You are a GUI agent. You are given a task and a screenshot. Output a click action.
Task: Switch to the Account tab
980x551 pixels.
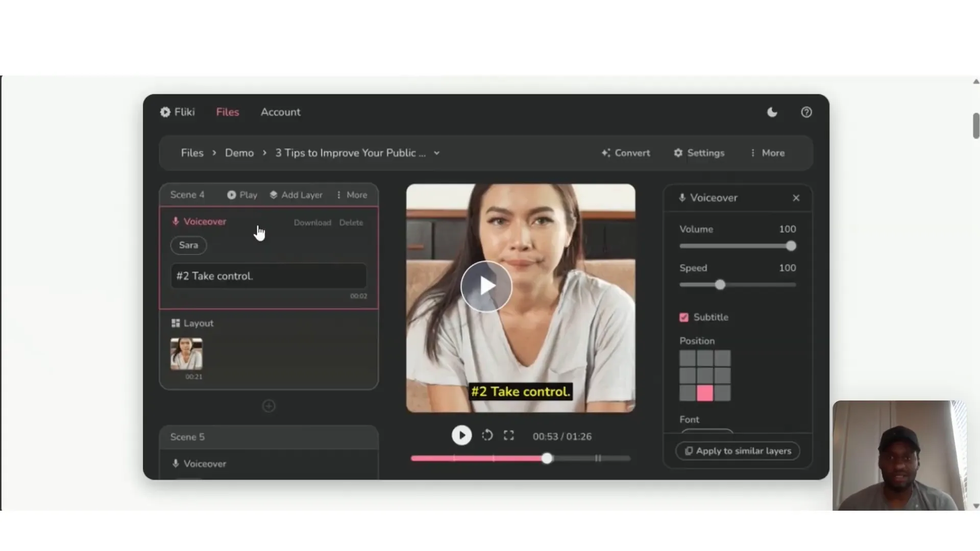click(x=280, y=112)
